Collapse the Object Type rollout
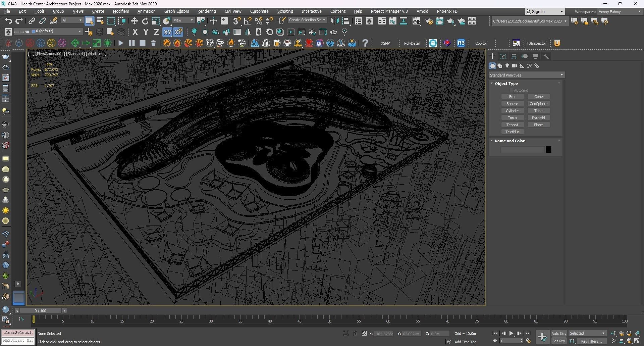This screenshot has width=644, height=349. [506, 84]
